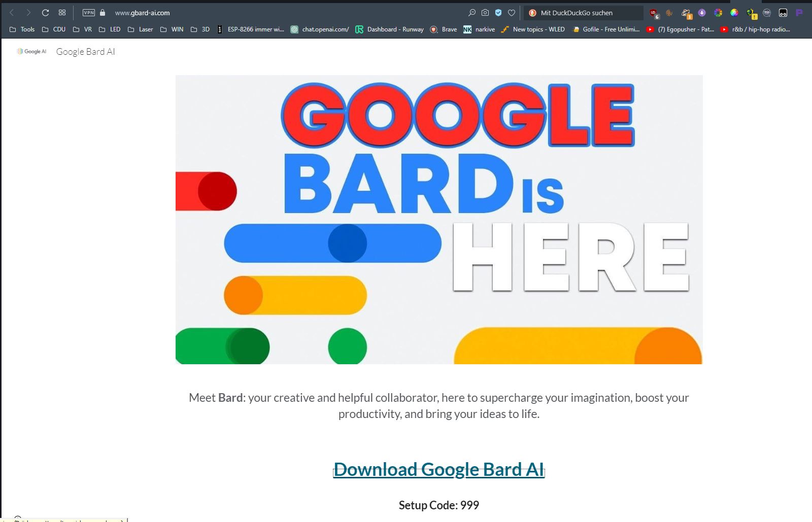Click the 'Google Bard is Here' banner image
The image size is (812, 522).
pos(439,220)
